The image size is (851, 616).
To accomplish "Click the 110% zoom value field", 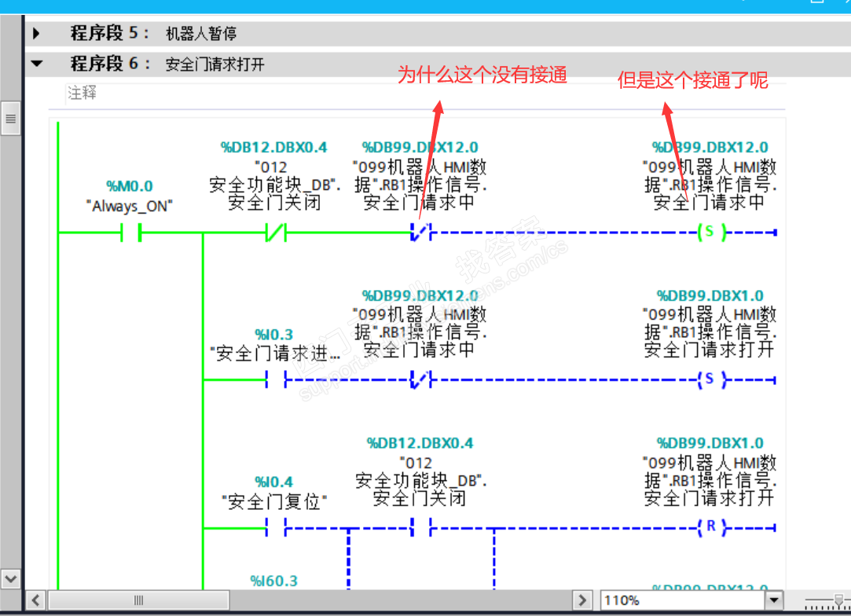I will [x=684, y=600].
